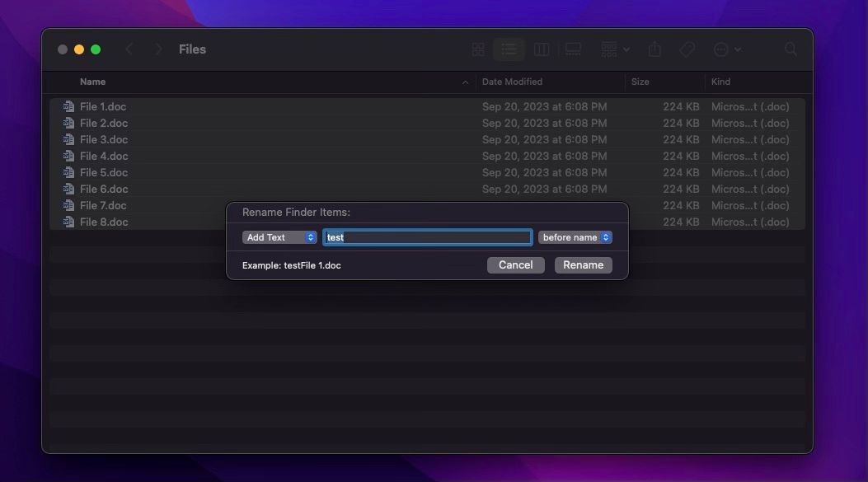The width and height of the screenshot is (868, 482).
Task: Click inside the test text field
Action: click(x=427, y=236)
